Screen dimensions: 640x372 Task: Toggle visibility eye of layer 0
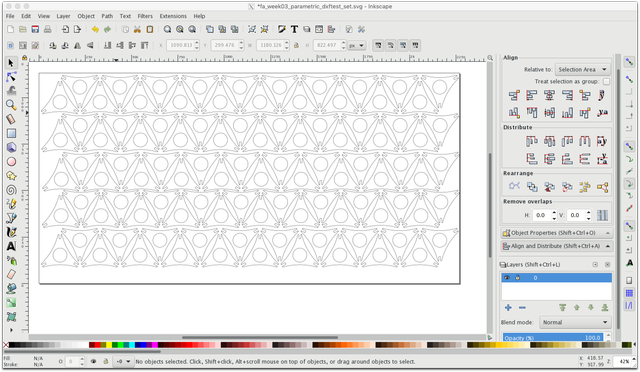pos(507,278)
